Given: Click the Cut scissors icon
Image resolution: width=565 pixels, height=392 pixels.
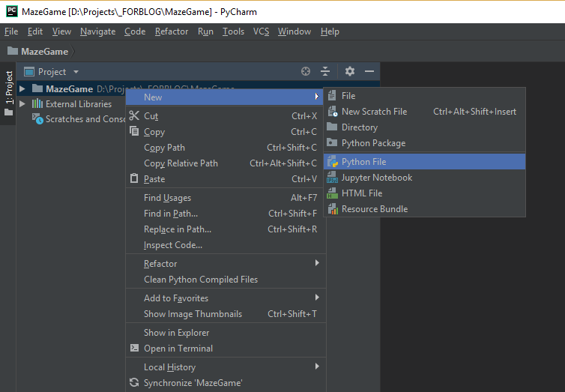Looking at the screenshot, I should (x=134, y=115).
